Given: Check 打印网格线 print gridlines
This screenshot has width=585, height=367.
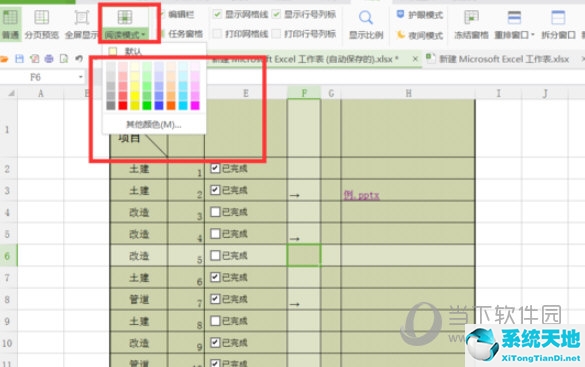Looking at the screenshot, I should (217, 34).
